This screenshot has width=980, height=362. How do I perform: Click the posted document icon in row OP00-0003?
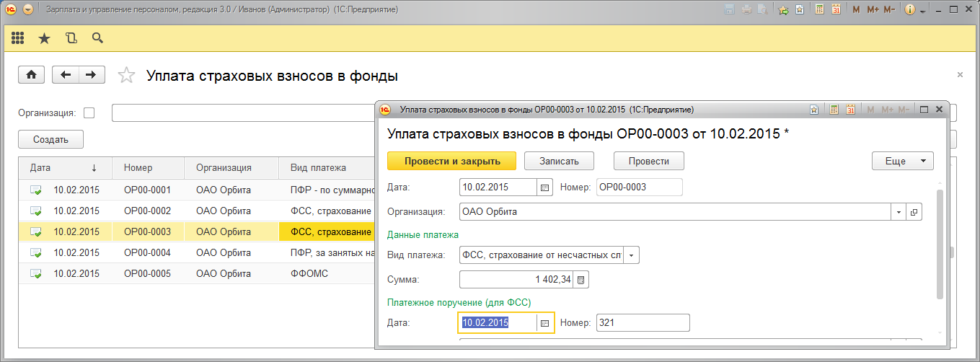click(x=35, y=232)
